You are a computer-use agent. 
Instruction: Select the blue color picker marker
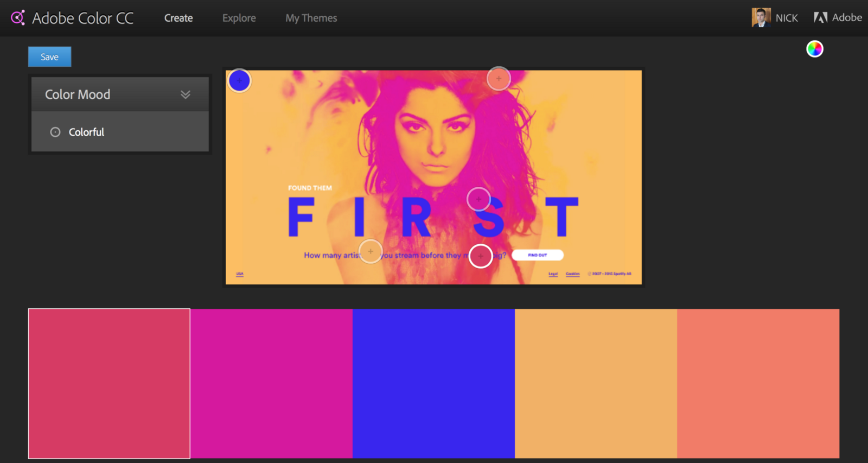239,80
